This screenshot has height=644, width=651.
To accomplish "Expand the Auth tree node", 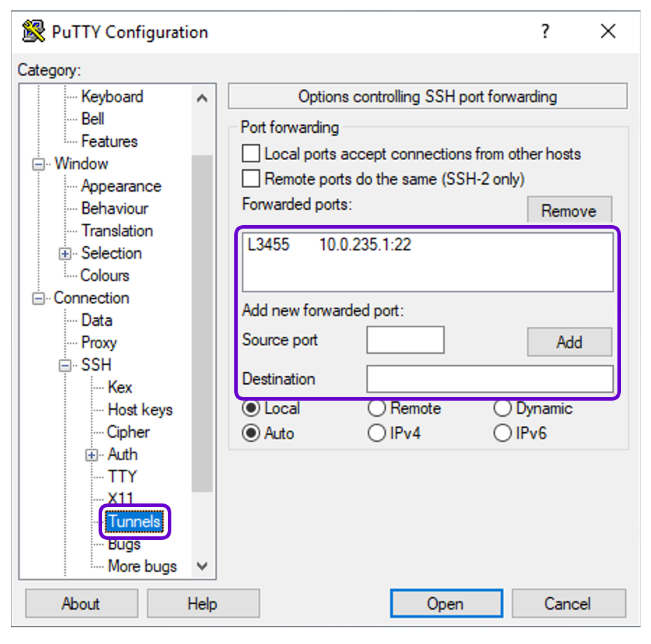I will [x=92, y=455].
